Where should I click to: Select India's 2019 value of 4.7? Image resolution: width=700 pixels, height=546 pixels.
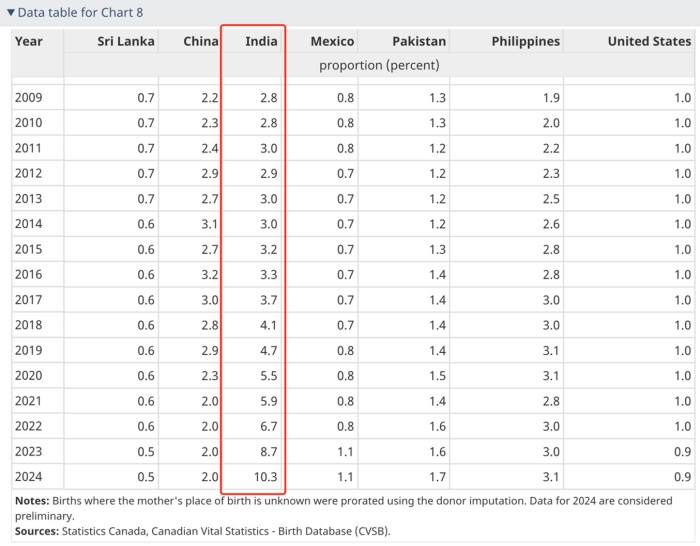[269, 351]
